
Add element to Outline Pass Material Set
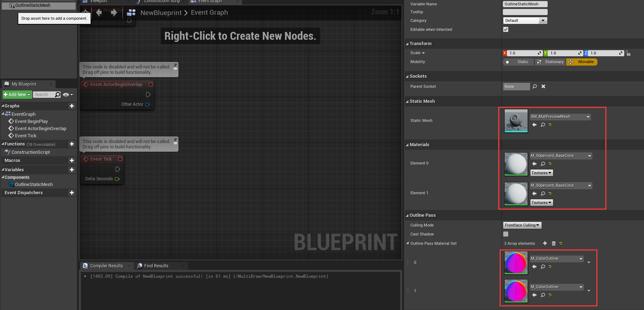click(x=545, y=243)
